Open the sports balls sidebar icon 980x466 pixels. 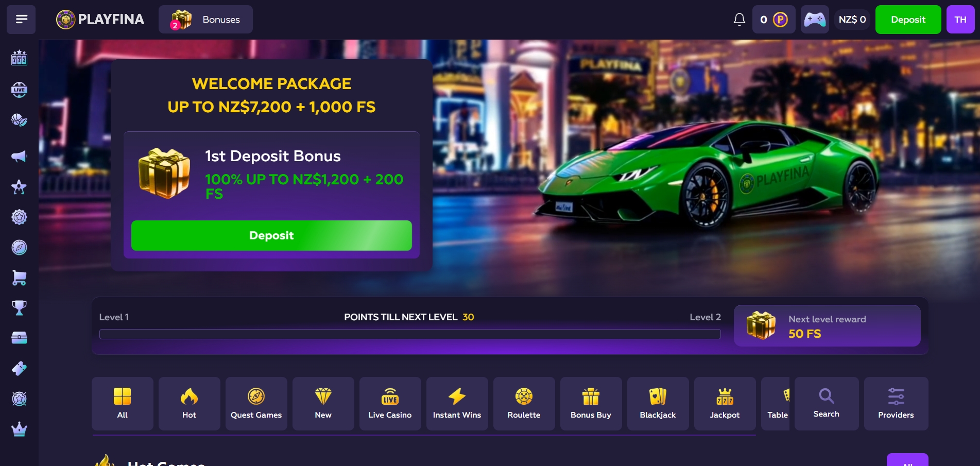click(x=19, y=120)
